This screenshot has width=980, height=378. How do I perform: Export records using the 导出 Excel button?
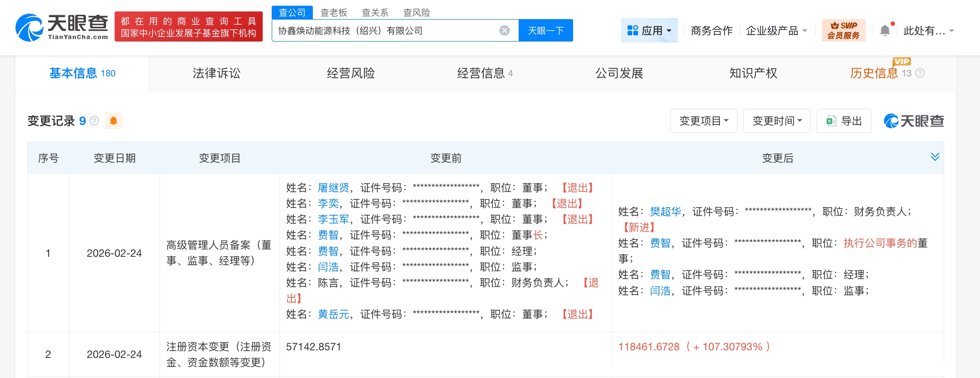point(844,121)
